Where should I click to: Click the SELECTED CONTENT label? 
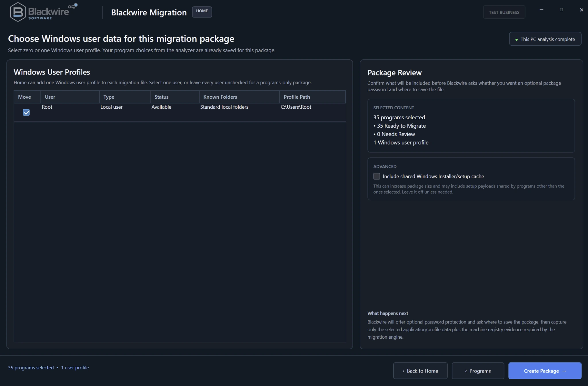tap(394, 108)
